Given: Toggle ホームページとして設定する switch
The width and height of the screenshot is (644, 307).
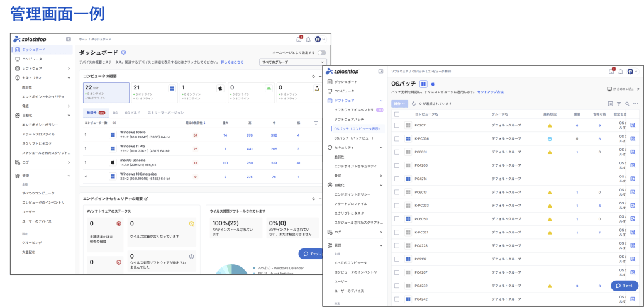Looking at the screenshot, I should (x=322, y=53).
